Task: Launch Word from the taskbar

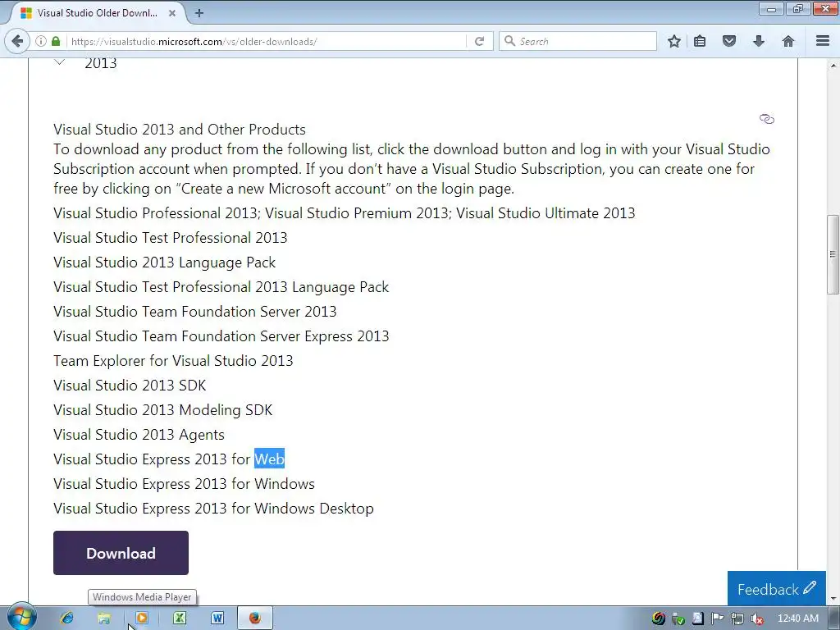Action: tap(217, 619)
